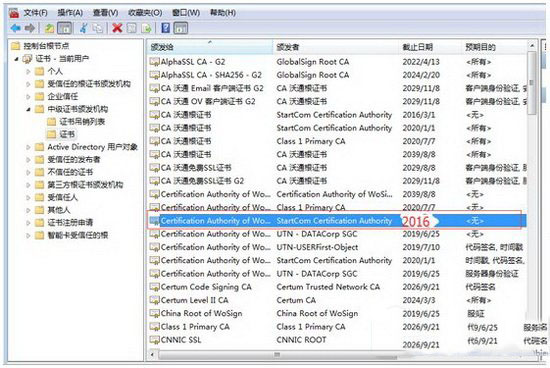This screenshot has width=550, height=368.
Task: Click the up-one-level folder icon
Action: click(49, 28)
